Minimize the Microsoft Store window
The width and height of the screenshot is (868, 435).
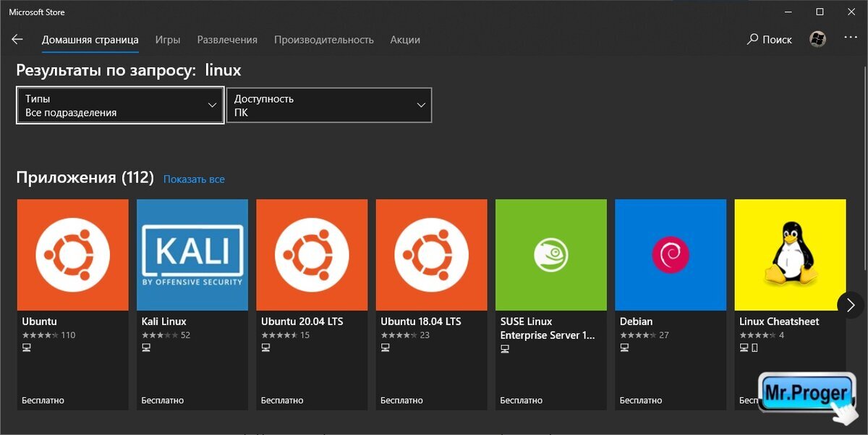pos(787,12)
